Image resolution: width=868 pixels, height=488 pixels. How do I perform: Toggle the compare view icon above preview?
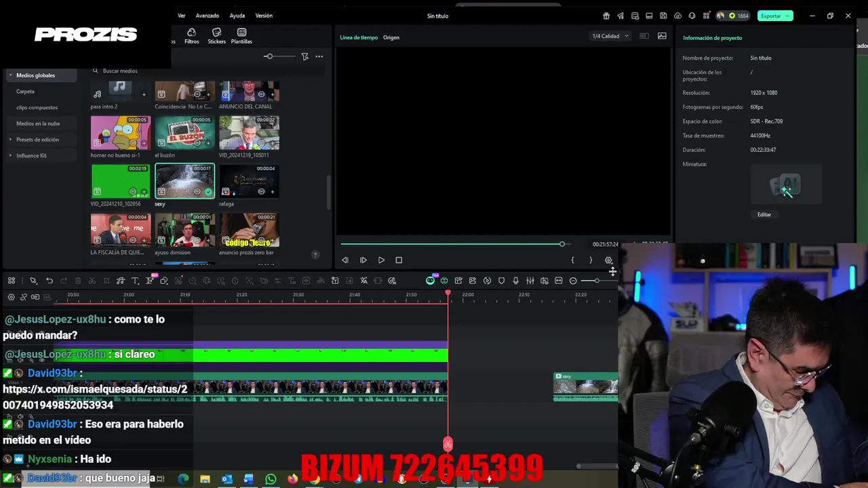[x=644, y=36]
